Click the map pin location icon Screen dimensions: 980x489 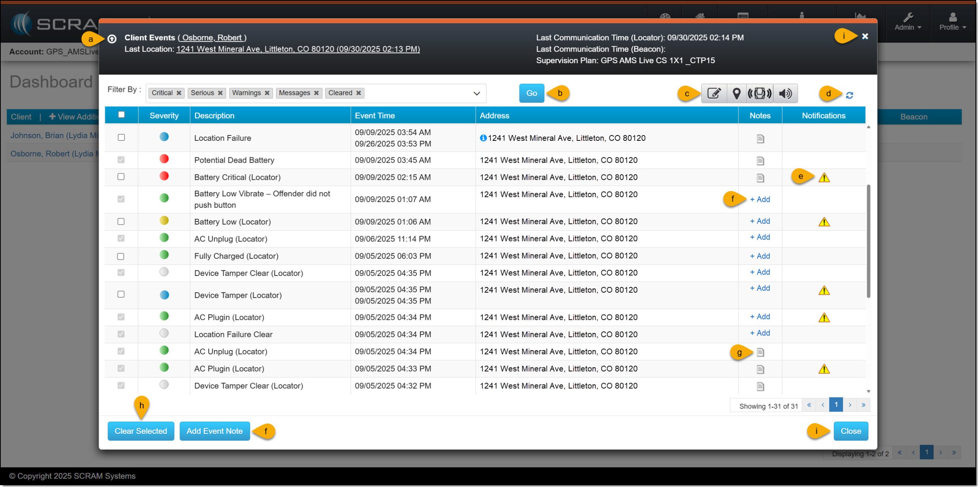click(736, 93)
